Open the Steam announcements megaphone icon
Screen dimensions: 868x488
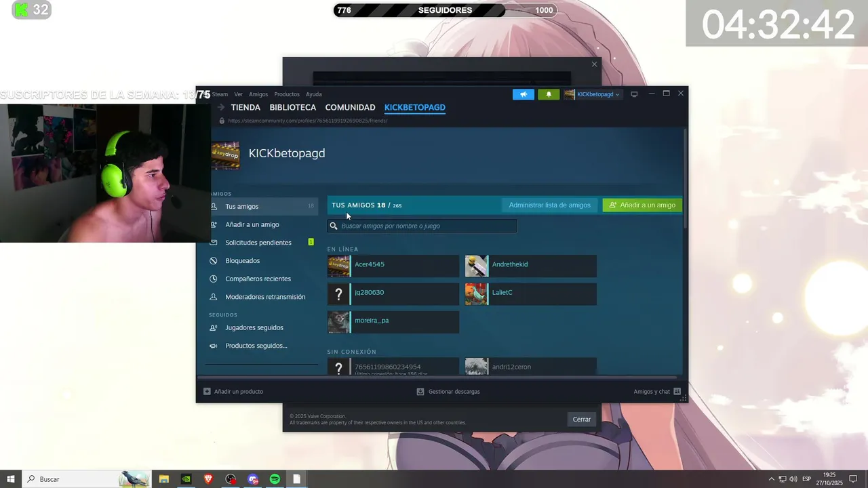tap(523, 94)
